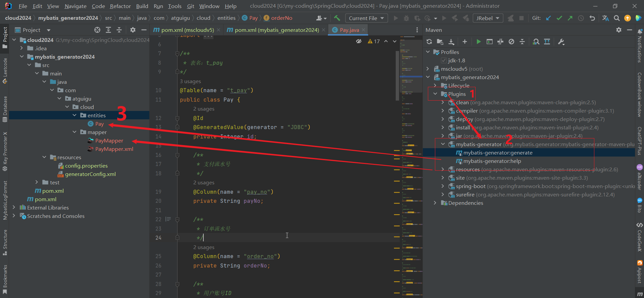Toggle Database side tool window
The image size is (644, 298).
[x=5, y=109]
